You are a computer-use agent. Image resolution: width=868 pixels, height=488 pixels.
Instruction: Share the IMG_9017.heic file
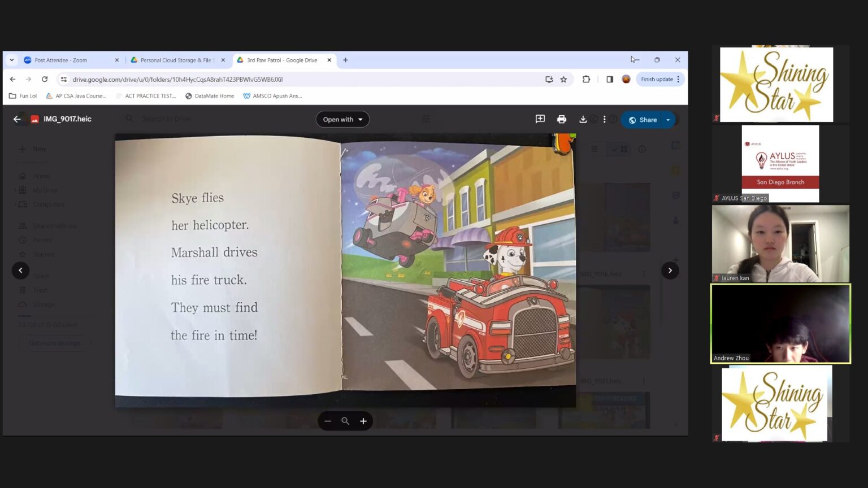coord(643,120)
